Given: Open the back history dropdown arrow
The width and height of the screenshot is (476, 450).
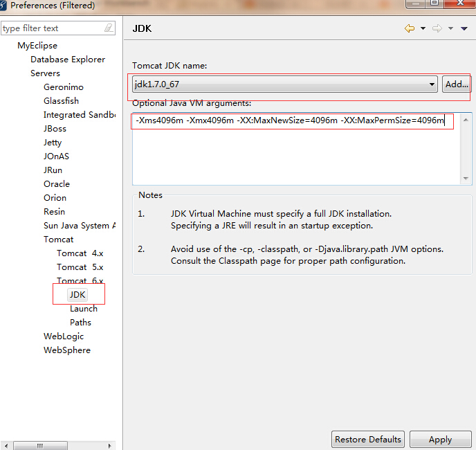Looking at the screenshot, I should 423,28.
